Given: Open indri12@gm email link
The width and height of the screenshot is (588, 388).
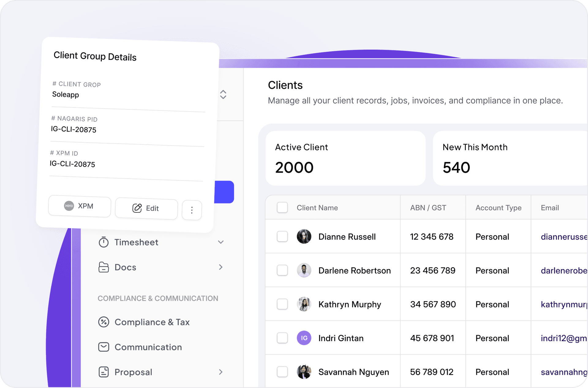Looking at the screenshot, I should (x=564, y=338).
